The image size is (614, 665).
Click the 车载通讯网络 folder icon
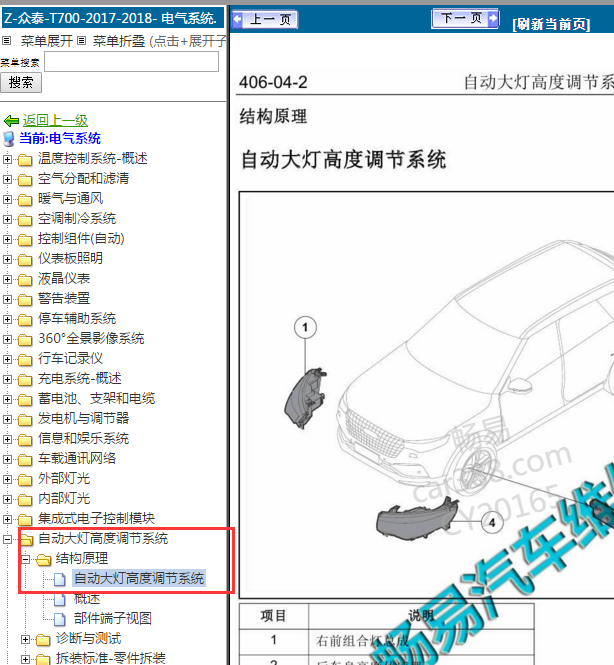click(x=25, y=459)
